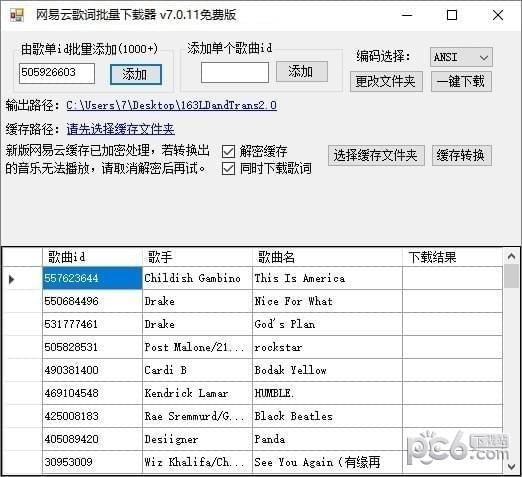Select cell God's Plan

[x=327, y=324]
